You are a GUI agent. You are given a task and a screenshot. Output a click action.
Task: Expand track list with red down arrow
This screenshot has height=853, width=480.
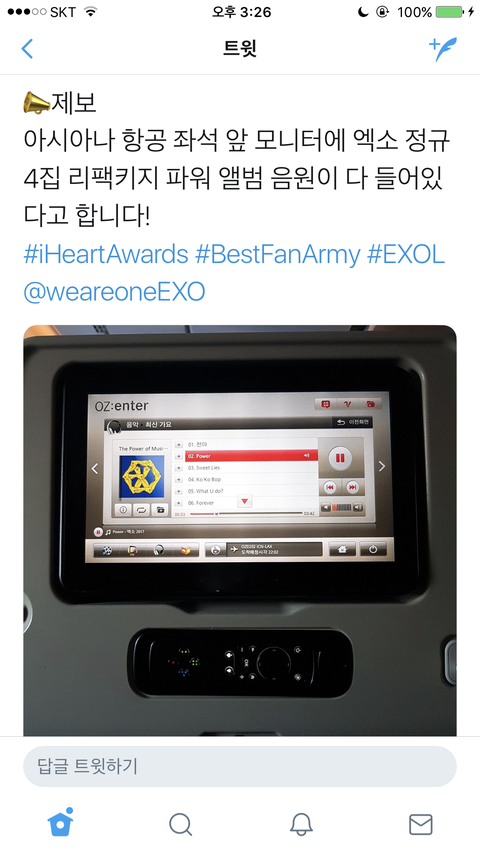[245, 501]
